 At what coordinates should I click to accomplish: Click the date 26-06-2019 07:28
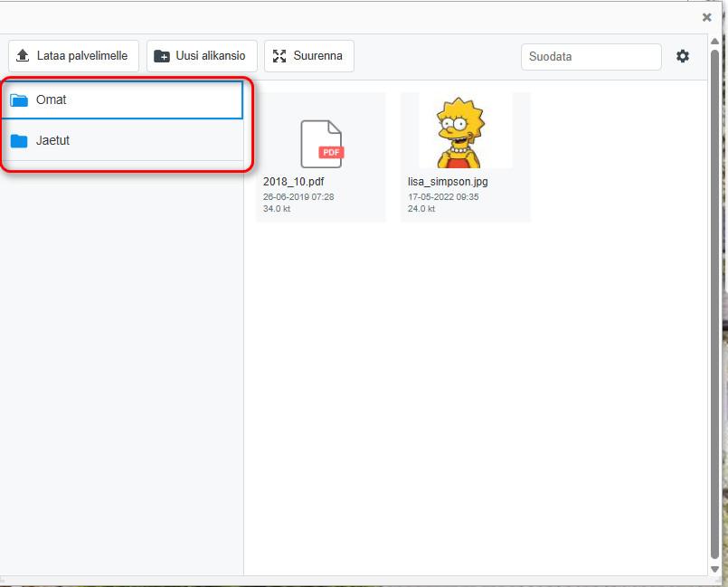[298, 197]
